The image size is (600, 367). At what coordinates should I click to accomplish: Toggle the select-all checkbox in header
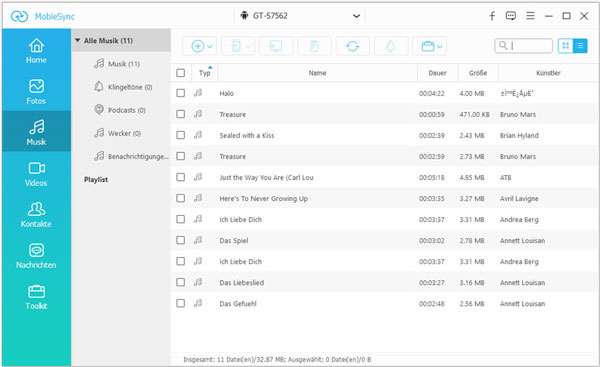pyautogui.click(x=181, y=73)
